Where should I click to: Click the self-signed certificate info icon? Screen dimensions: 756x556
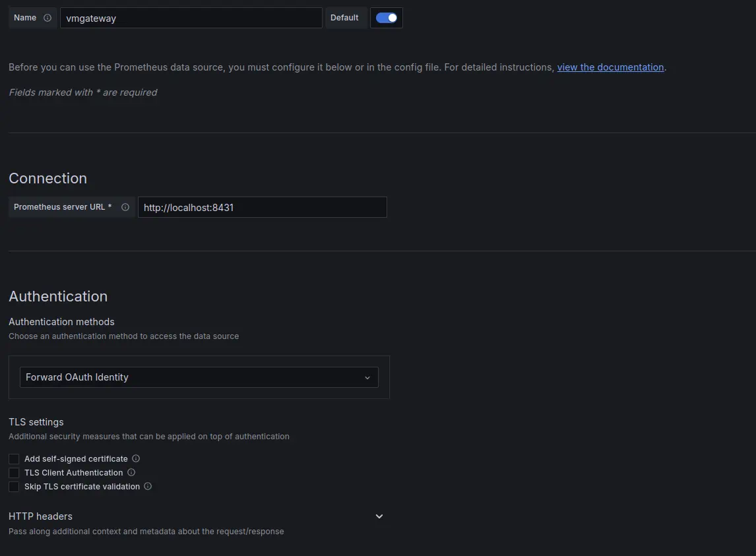pos(136,458)
